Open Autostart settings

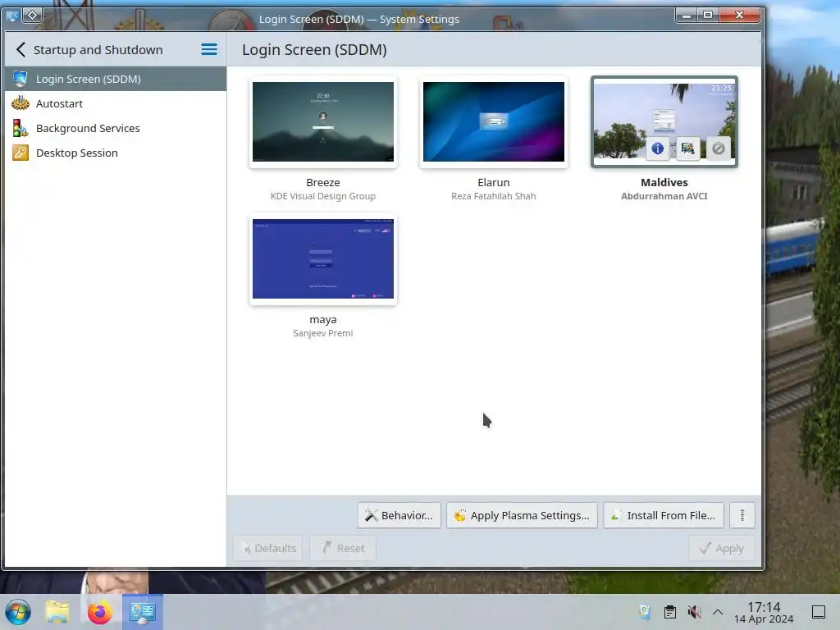(x=115, y=103)
